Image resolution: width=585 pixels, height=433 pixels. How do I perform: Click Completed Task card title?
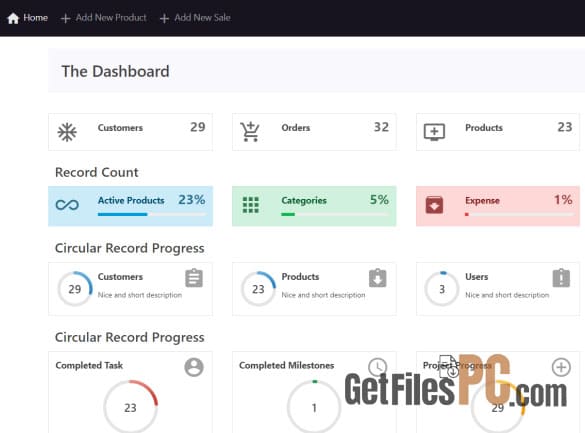click(x=89, y=365)
